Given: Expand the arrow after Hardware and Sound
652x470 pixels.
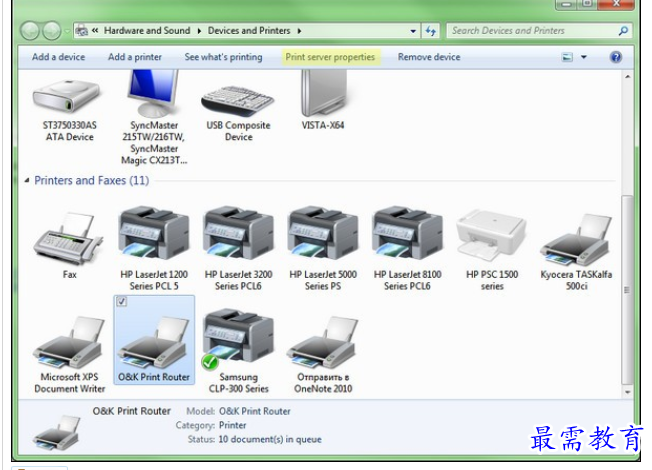Looking at the screenshot, I should coord(199,31).
